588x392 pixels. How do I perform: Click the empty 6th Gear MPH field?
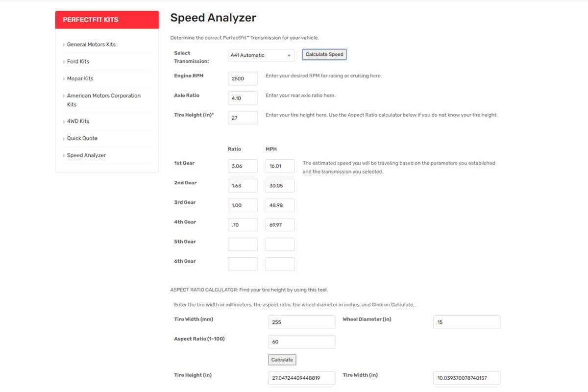(x=280, y=264)
